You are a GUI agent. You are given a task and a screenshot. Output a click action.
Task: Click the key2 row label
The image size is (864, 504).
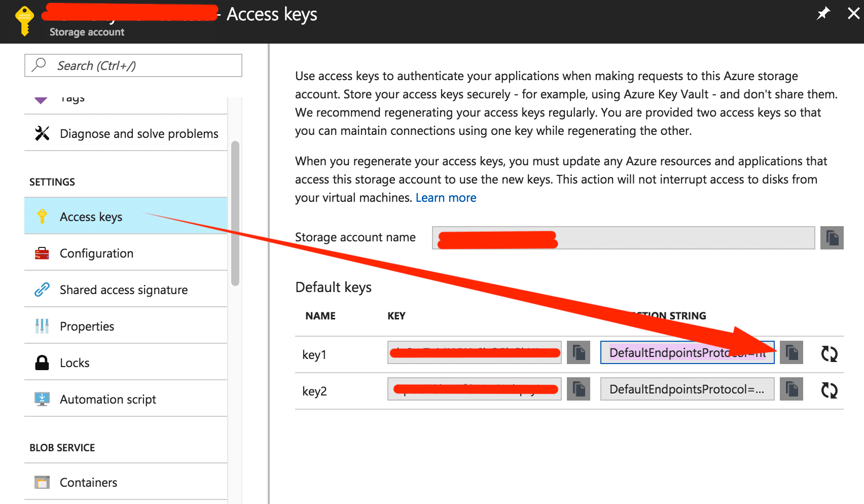pyautogui.click(x=314, y=391)
